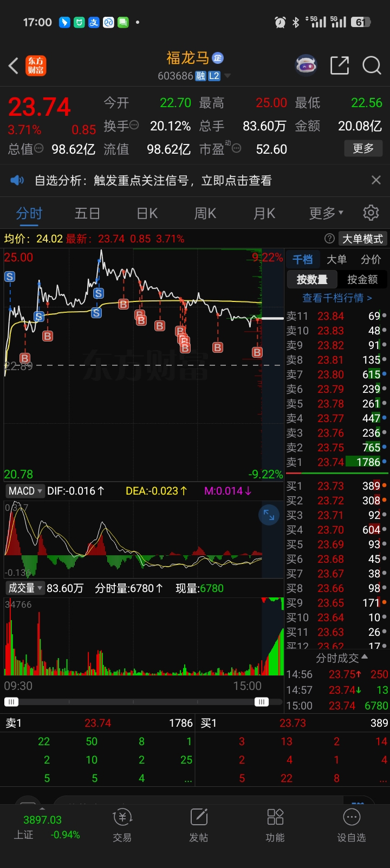Open the 东方财富 logo icon
The width and height of the screenshot is (390, 868).
pos(36,66)
